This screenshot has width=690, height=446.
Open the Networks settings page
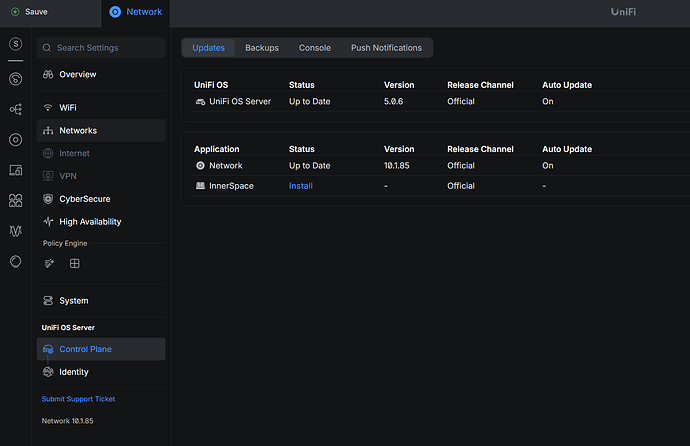tap(101, 131)
